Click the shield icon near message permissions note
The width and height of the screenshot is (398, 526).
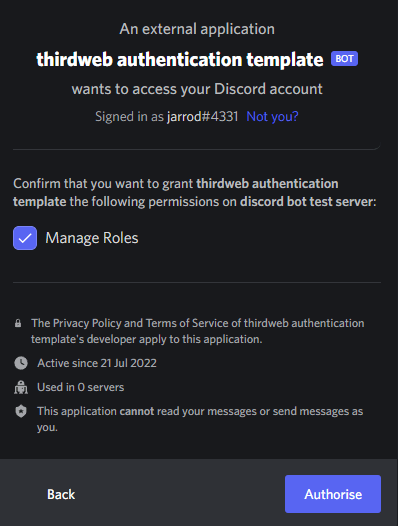pyautogui.click(x=21, y=411)
